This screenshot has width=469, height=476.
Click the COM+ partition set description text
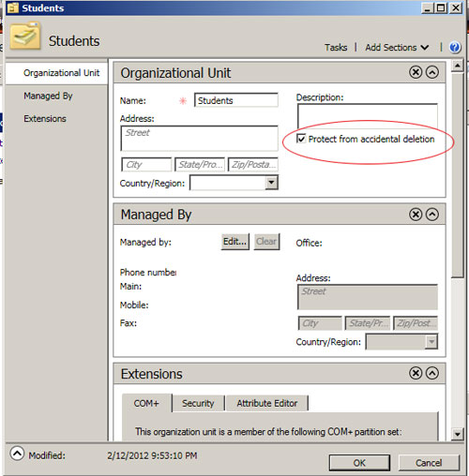click(x=268, y=432)
